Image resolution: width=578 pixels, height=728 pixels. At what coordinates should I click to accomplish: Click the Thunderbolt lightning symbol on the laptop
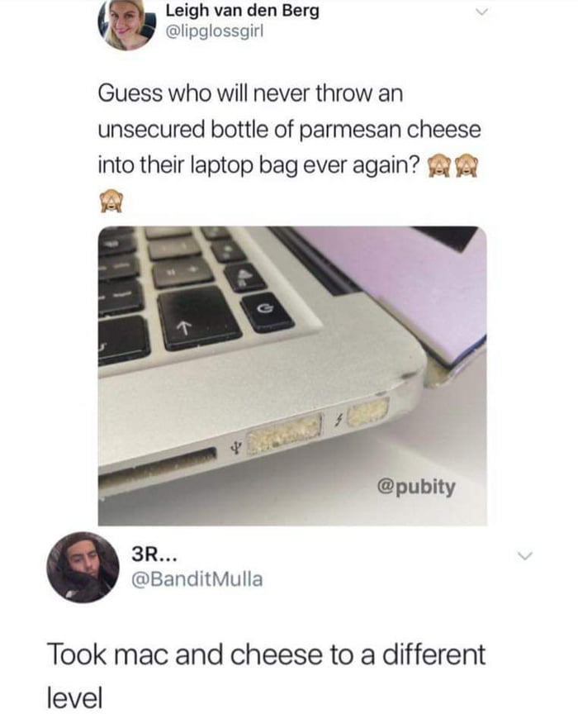pos(339,420)
